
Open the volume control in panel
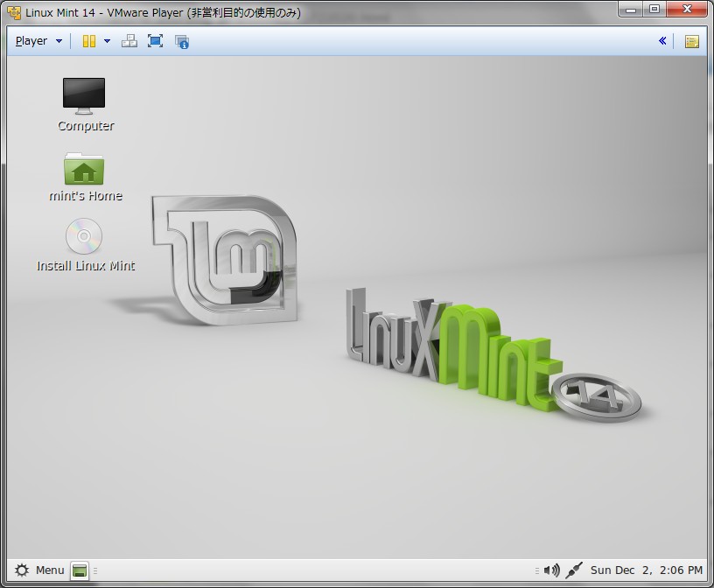(551, 570)
